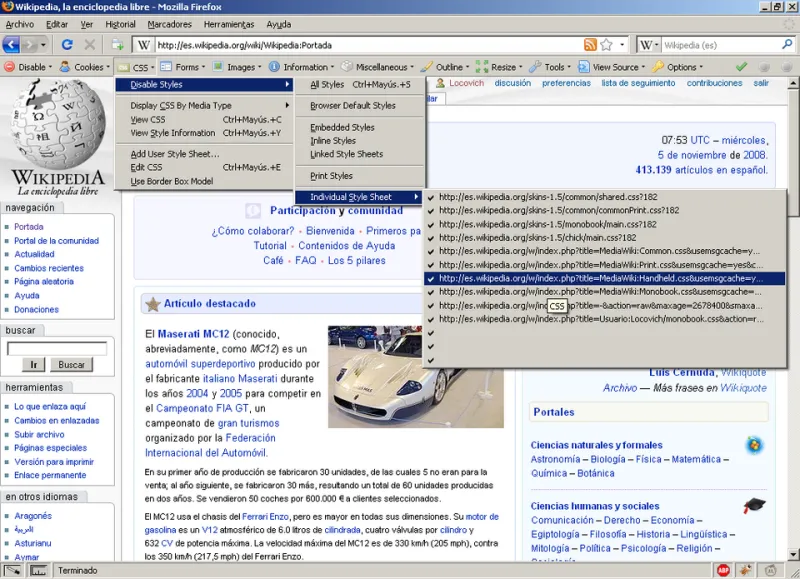Toggle the monobook/main.css style sheet

coord(604,224)
